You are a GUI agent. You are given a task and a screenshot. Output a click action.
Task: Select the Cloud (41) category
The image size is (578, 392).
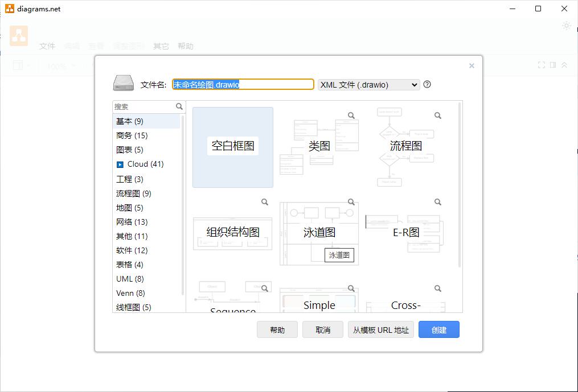pos(146,164)
